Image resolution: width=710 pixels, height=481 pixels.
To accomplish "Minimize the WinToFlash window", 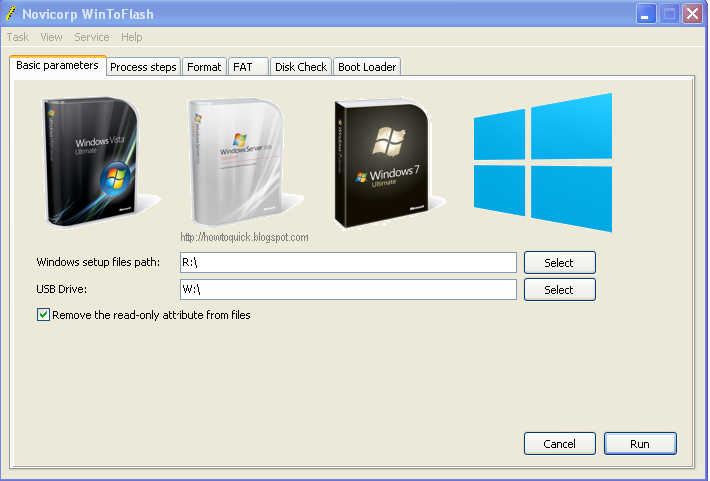I will (646, 14).
